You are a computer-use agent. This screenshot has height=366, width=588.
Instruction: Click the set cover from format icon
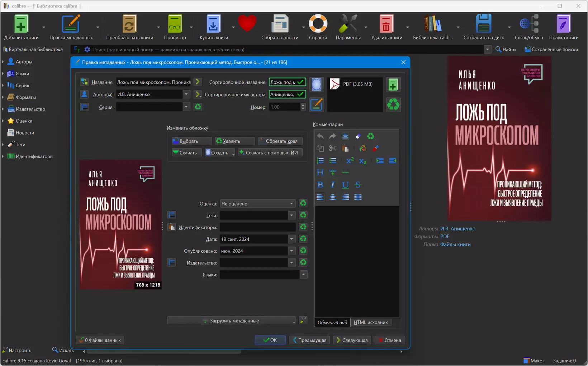click(x=316, y=84)
